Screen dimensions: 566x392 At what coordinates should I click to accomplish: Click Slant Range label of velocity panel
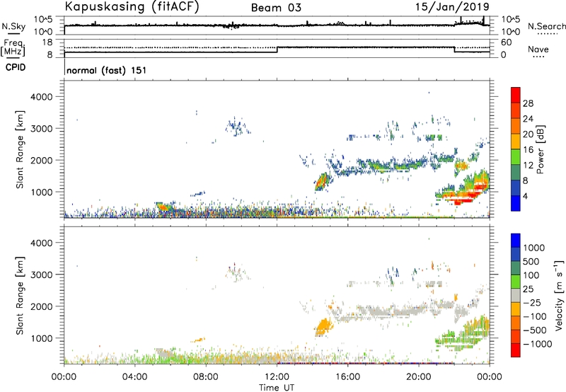click(20, 296)
